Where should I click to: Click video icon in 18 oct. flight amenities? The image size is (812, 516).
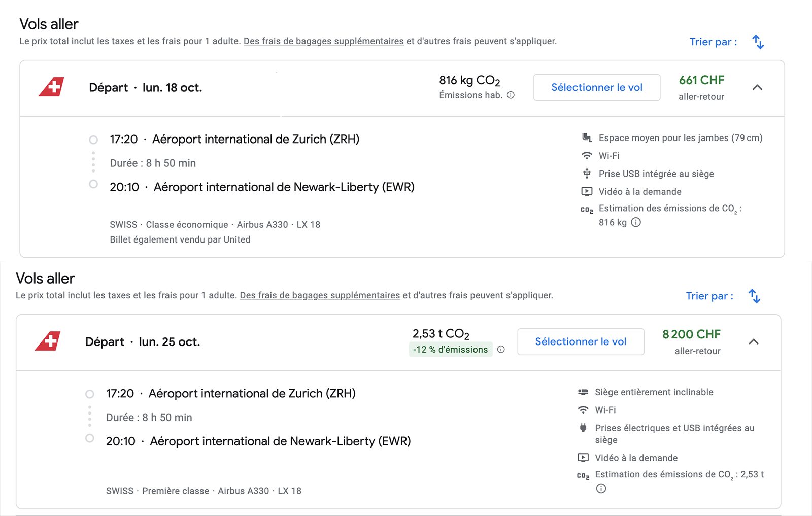point(587,191)
